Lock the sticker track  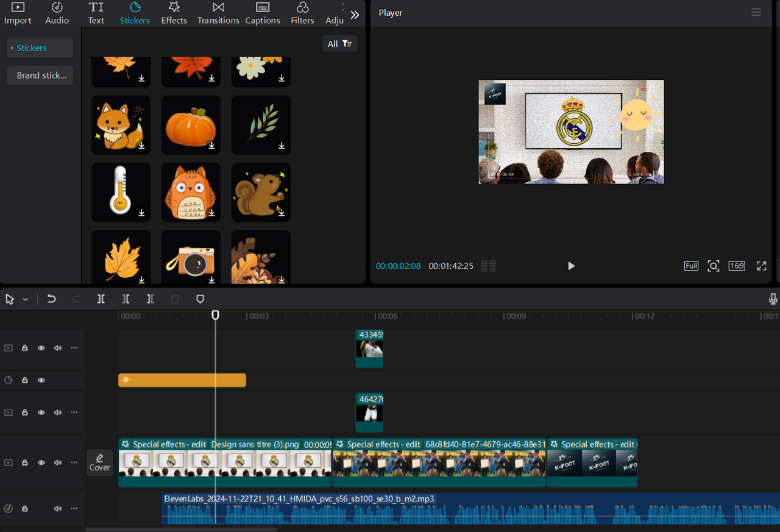coord(25,380)
